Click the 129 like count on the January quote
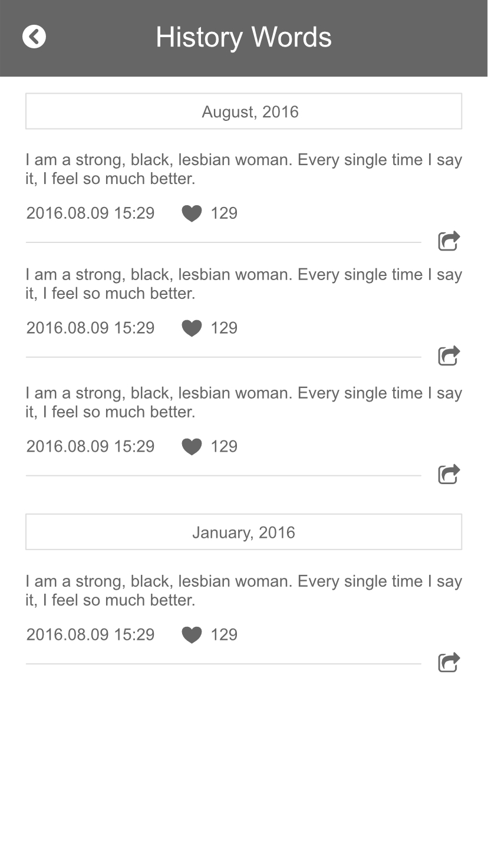 click(224, 635)
